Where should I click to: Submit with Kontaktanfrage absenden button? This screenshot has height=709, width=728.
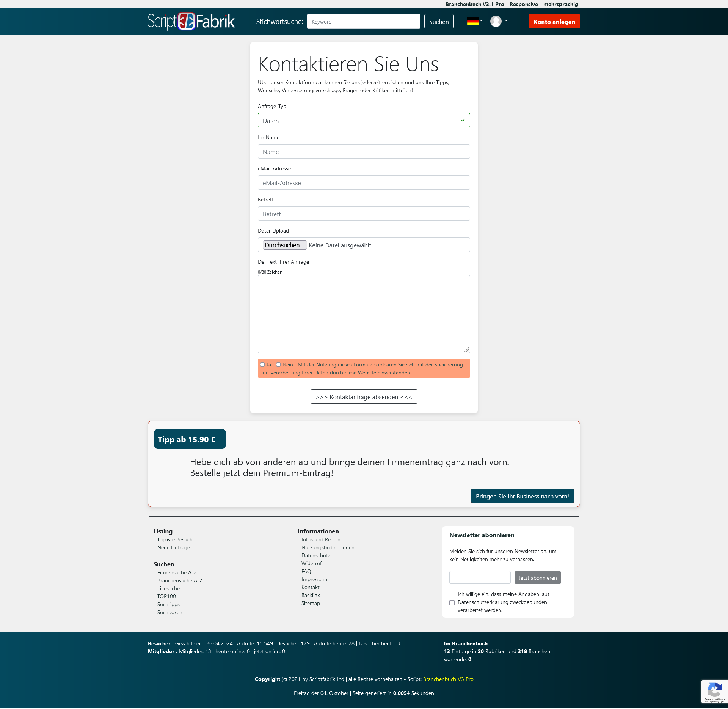364,397
